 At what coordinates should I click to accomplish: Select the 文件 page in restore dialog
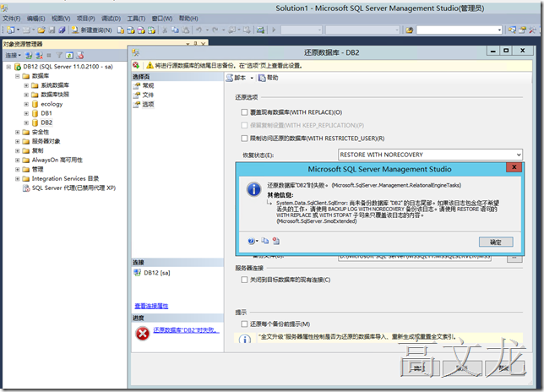coord(148,95)
